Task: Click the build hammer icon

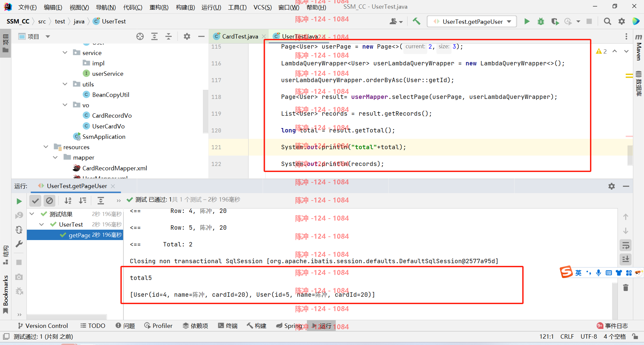Action: tap(416, 21)
